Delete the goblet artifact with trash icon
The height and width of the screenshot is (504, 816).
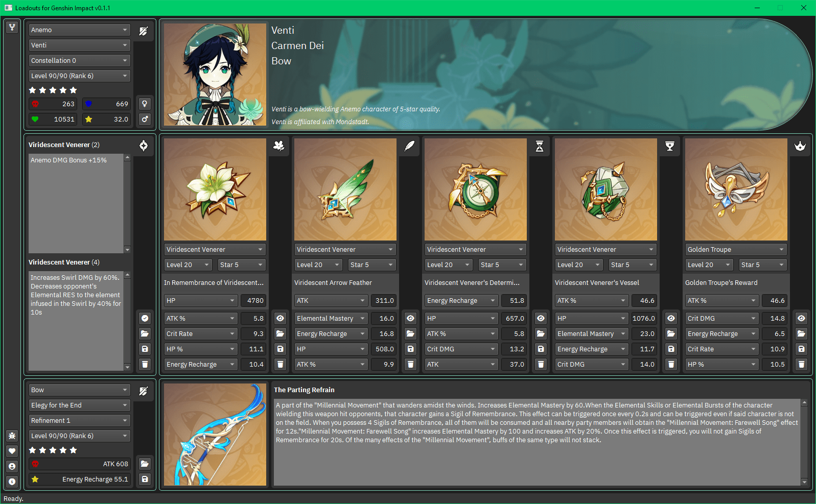click(x=671, y=364)
